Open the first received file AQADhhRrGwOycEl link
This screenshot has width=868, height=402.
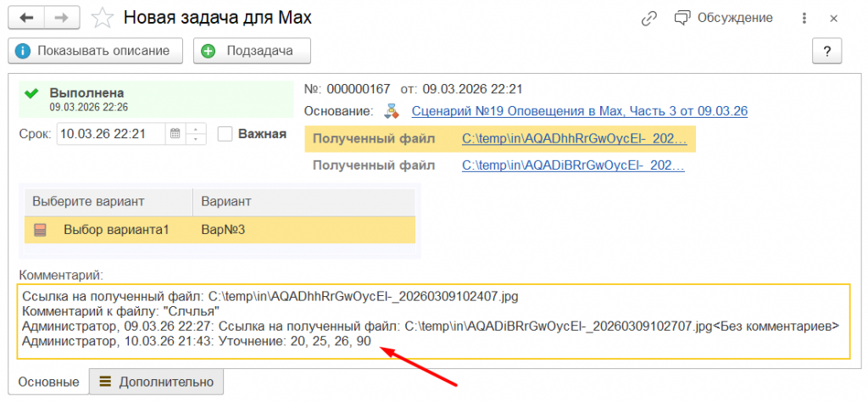click(x=573, y=139)
